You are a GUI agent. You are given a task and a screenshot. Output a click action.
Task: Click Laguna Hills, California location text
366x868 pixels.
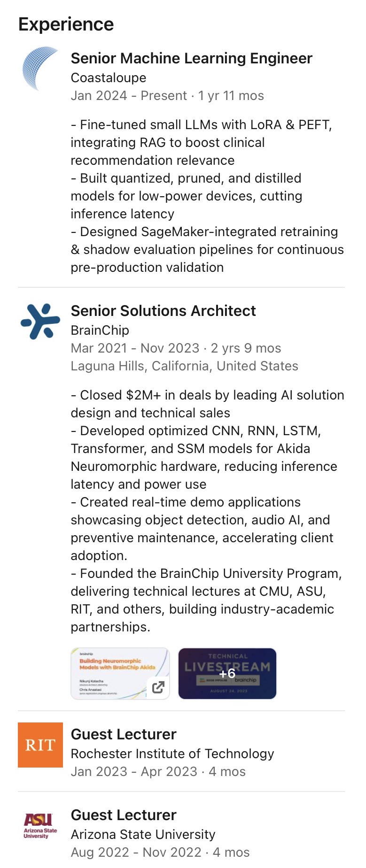(x=184, y=366)
